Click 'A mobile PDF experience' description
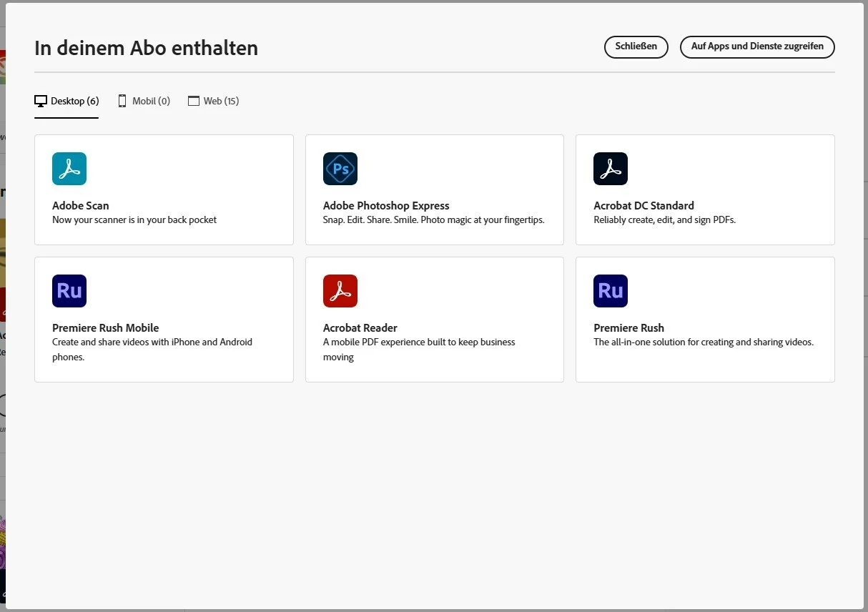The height and width of the screenshot is (612, 868). point(419,349)
